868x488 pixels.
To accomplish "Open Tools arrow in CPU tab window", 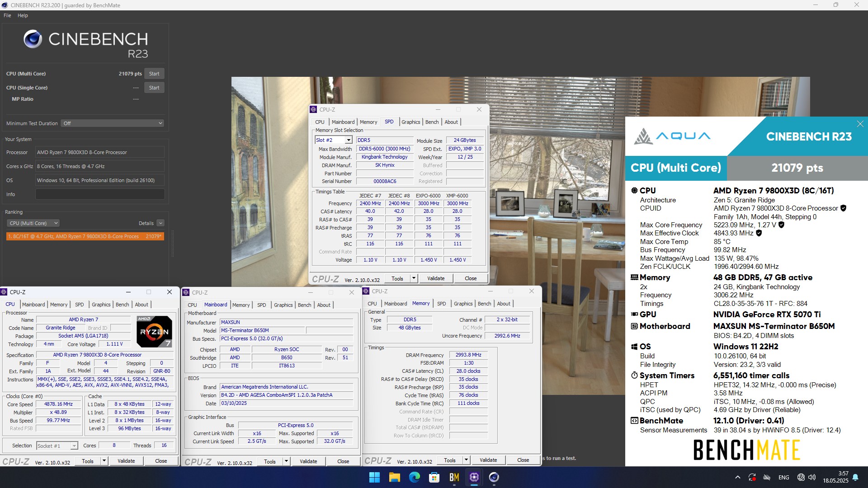I will tap(104, 461).
